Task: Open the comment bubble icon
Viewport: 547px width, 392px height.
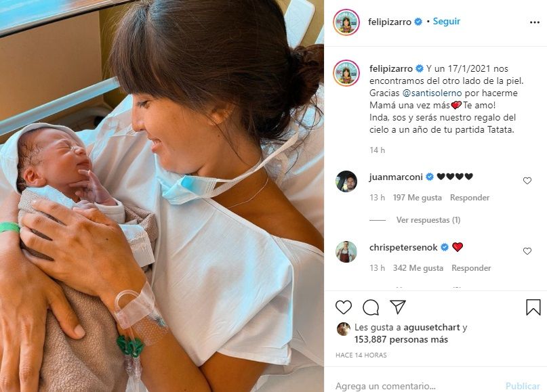Action: pos(371,307)
